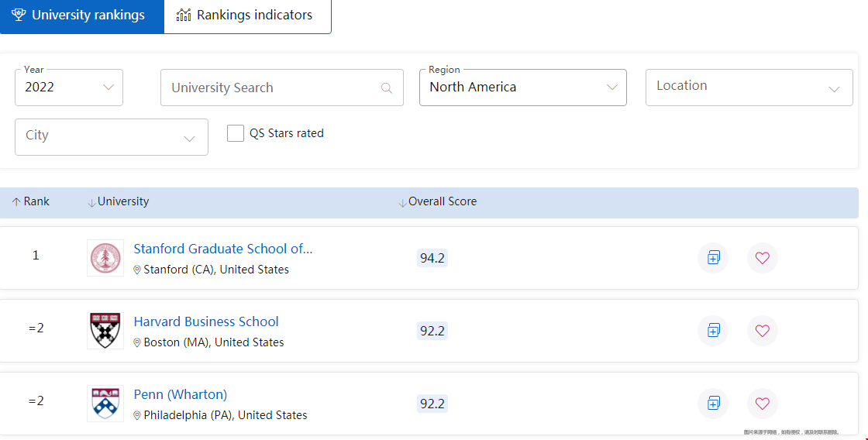Add Harvard Business School to compare
Screen dimensions: 868x440
tap(713, 331)
